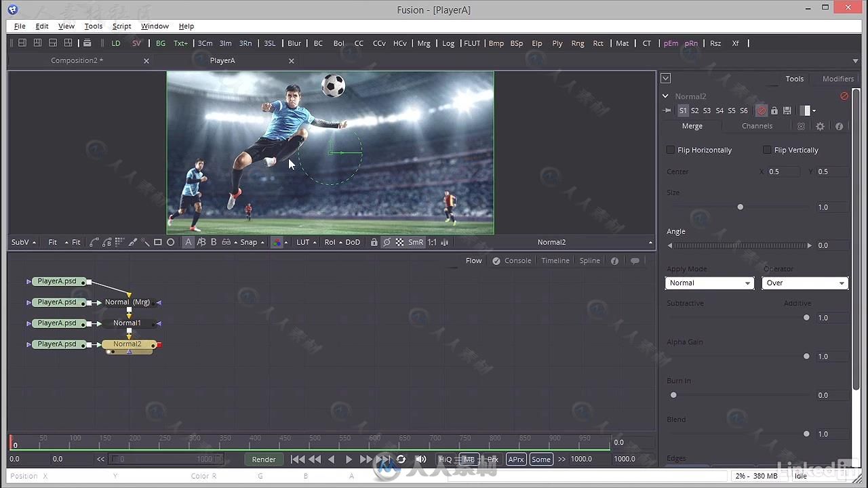Toggle the viewer lock icon
Image resolution: width=868 pixels, height=488 pixels.
coord(374,242)
